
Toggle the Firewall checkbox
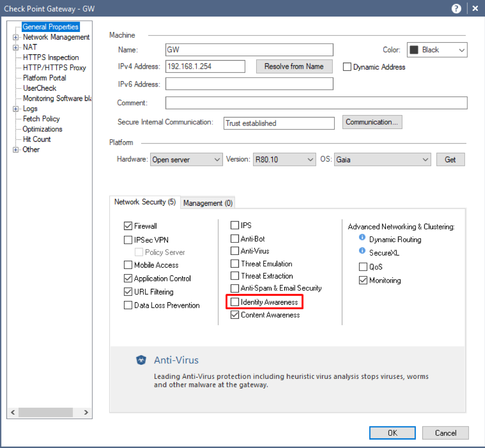point(128,226)
